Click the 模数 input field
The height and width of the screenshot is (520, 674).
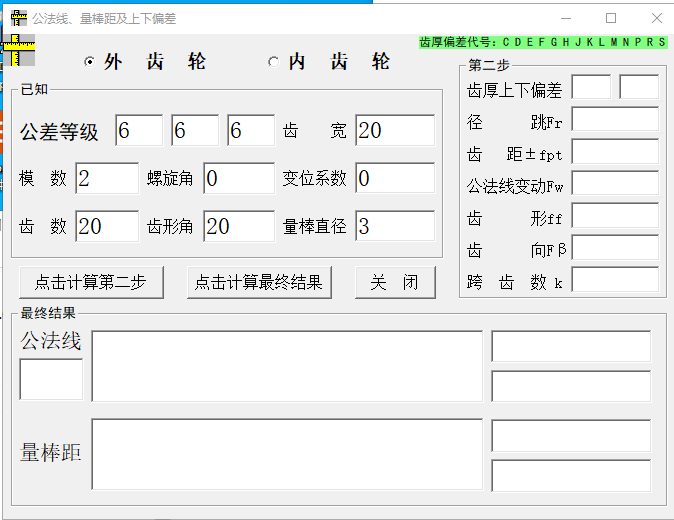tap(107, 178)
